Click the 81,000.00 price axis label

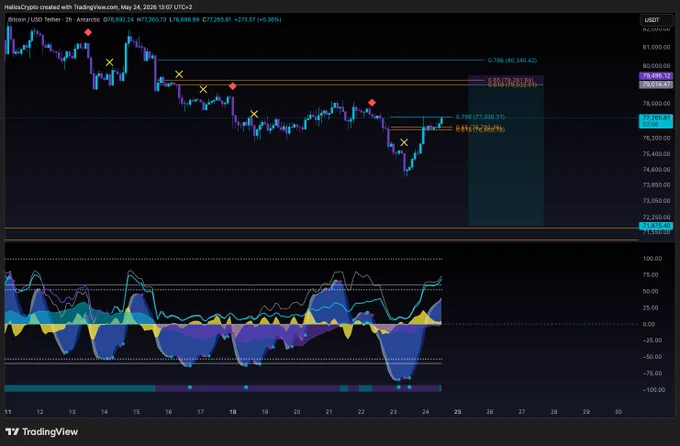656,47
